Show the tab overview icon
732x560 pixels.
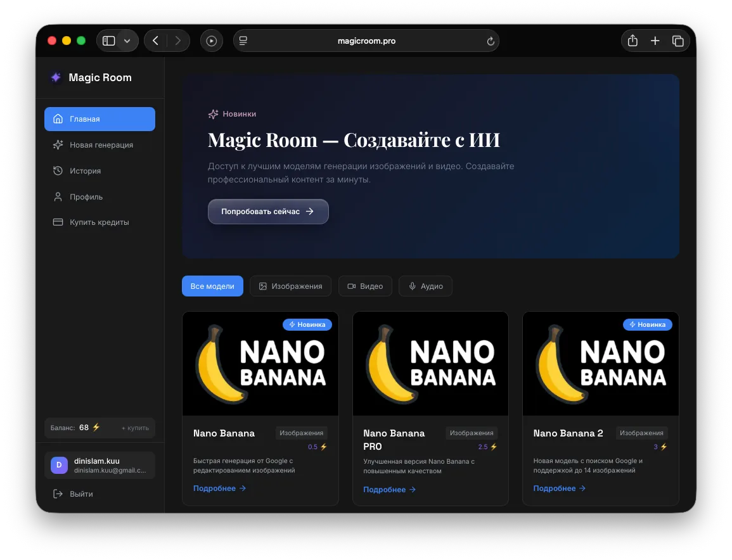tap(678, 41)
